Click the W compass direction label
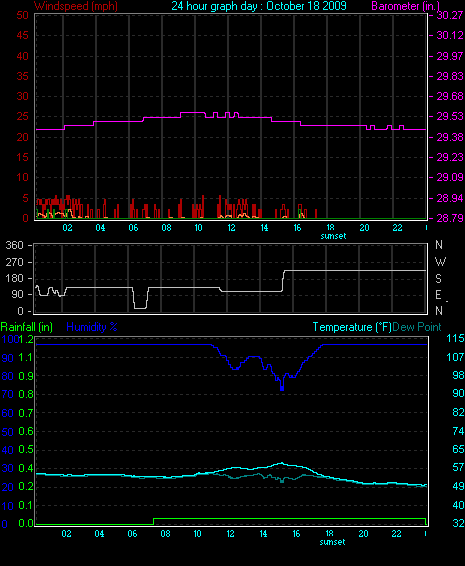This screenshot has height=566, width=465. (x=440, y=261)
